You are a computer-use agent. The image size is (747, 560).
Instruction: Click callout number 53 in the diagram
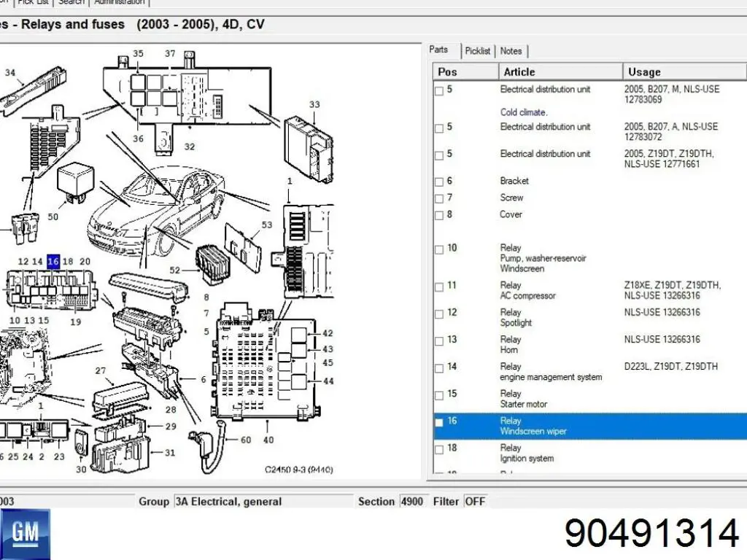pos(267,225)
